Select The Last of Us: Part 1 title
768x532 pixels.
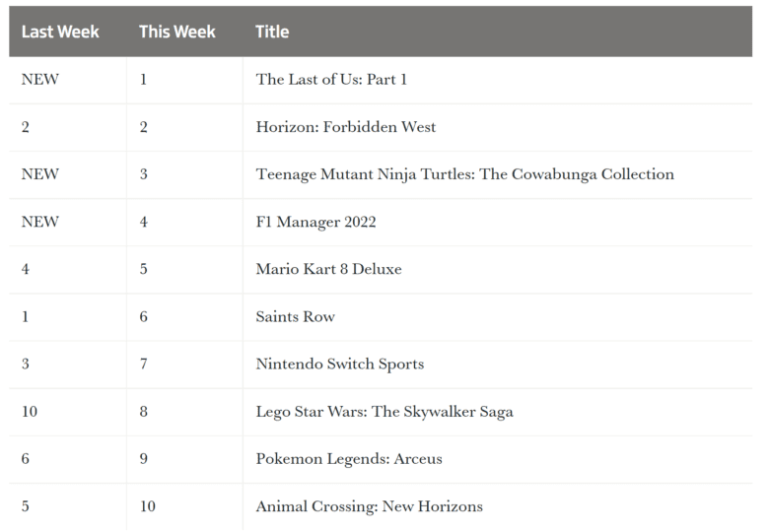331,79
